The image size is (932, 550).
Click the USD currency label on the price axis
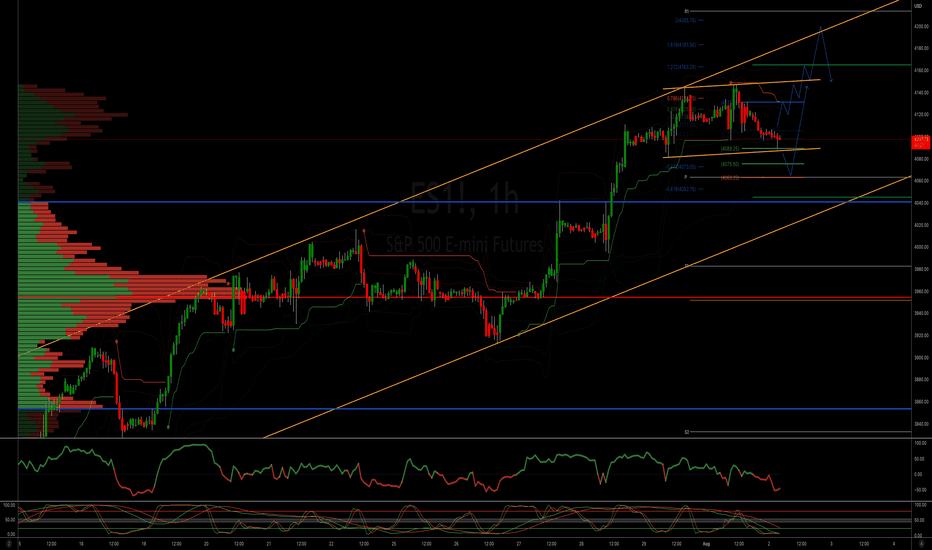pos(918,6)
